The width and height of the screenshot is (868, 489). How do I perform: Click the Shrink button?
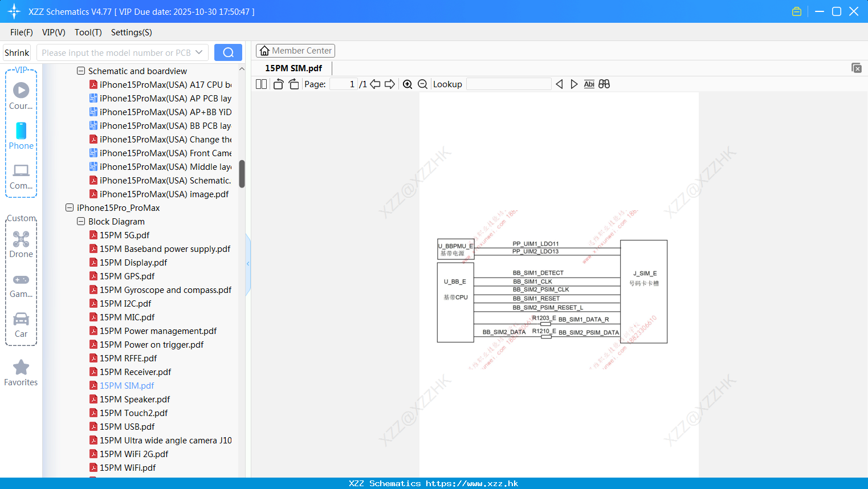click(x=17, y=52)
